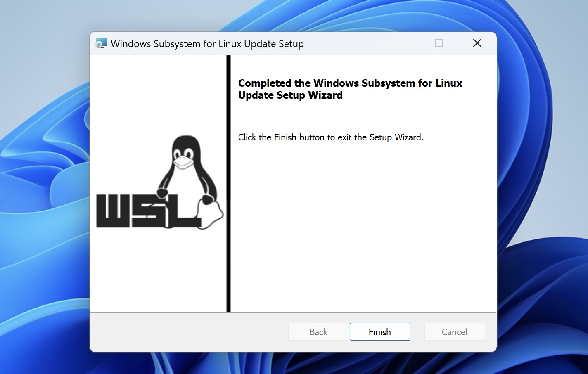This screenshot has width=588, height=374.
Task: Dismiss the wizard using Cancel
Action: (454, 331)
